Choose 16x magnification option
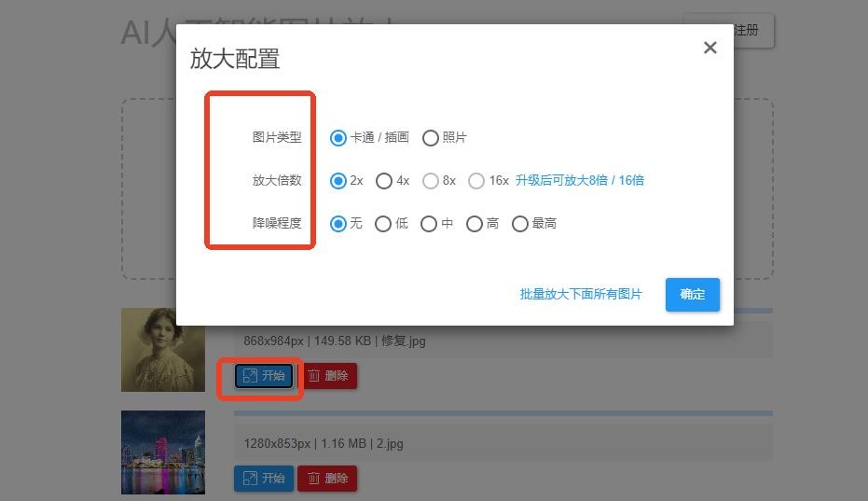The width and height of the screenshot is (868, 501). click(x=476, y=181)
